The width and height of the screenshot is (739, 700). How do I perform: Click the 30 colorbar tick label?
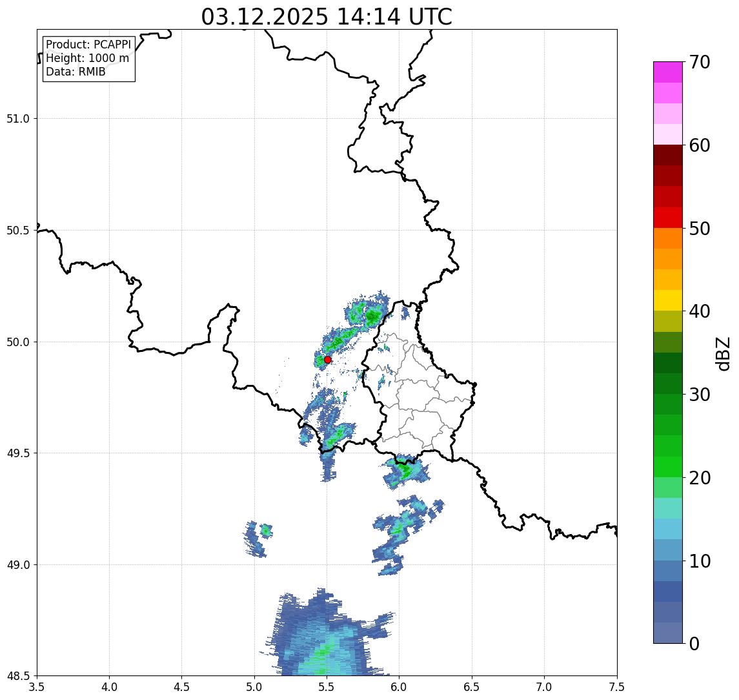700,395
